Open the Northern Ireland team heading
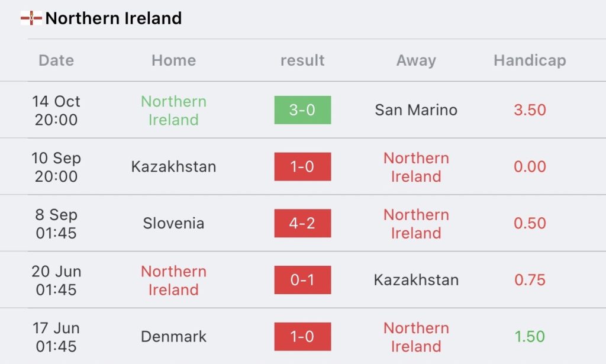The image size is (606, 364). click(113, 18)
